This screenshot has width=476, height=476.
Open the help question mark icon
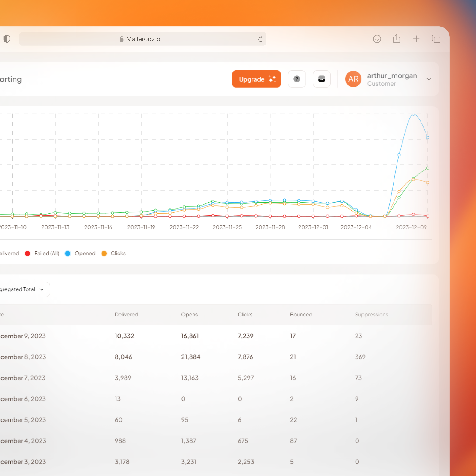click(297, 79)
